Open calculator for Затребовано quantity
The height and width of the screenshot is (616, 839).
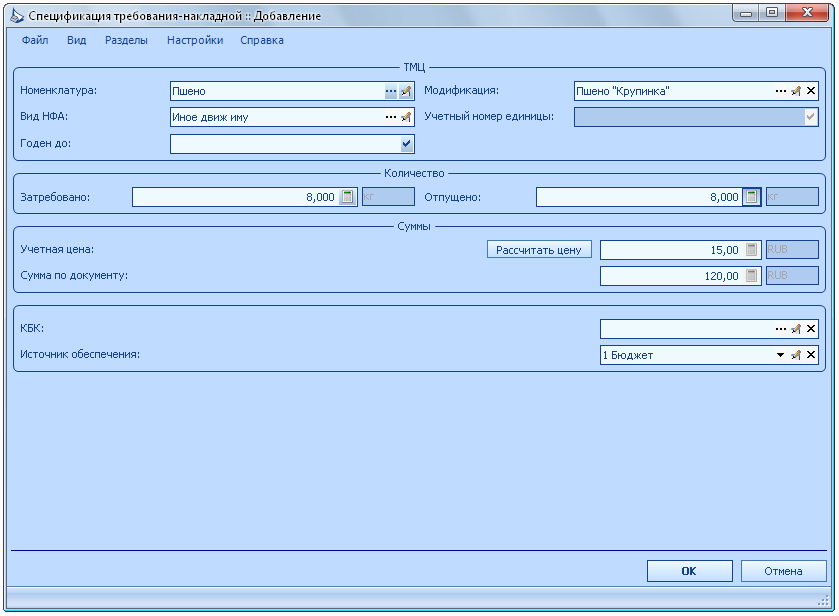point(347,197)
